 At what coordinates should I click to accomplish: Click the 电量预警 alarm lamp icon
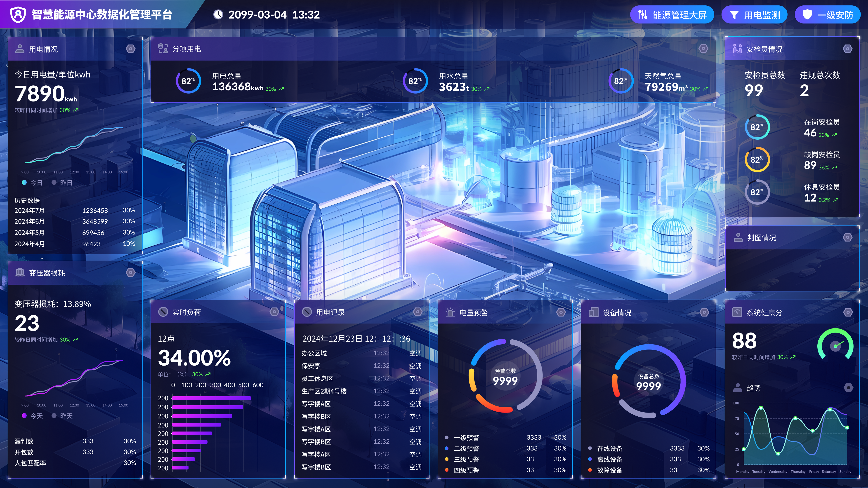pyautogui.click(x=450, y=312)
